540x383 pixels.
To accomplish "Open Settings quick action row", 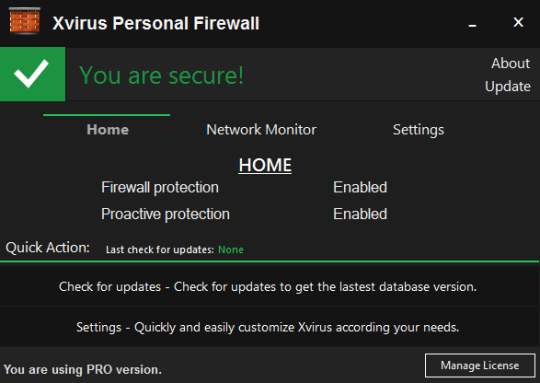I will click(270, 327).
